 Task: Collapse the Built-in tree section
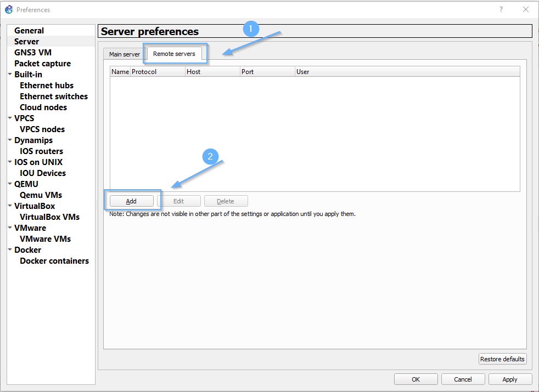click(x=10, y=74)
